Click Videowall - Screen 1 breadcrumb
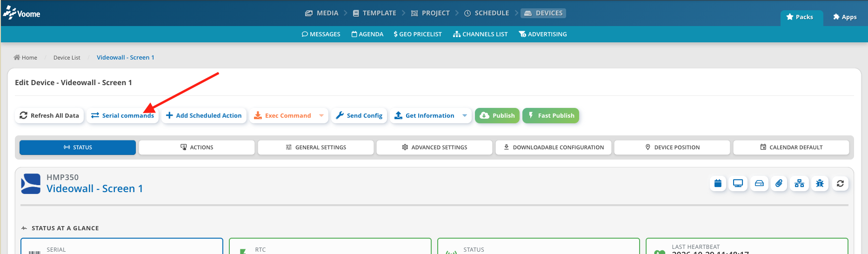Image resolution: width=868 pixels, height=254 pixels. 126,58
